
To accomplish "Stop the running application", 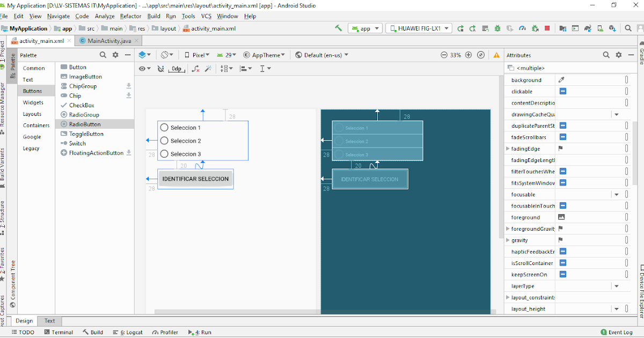I will (546, 28).
